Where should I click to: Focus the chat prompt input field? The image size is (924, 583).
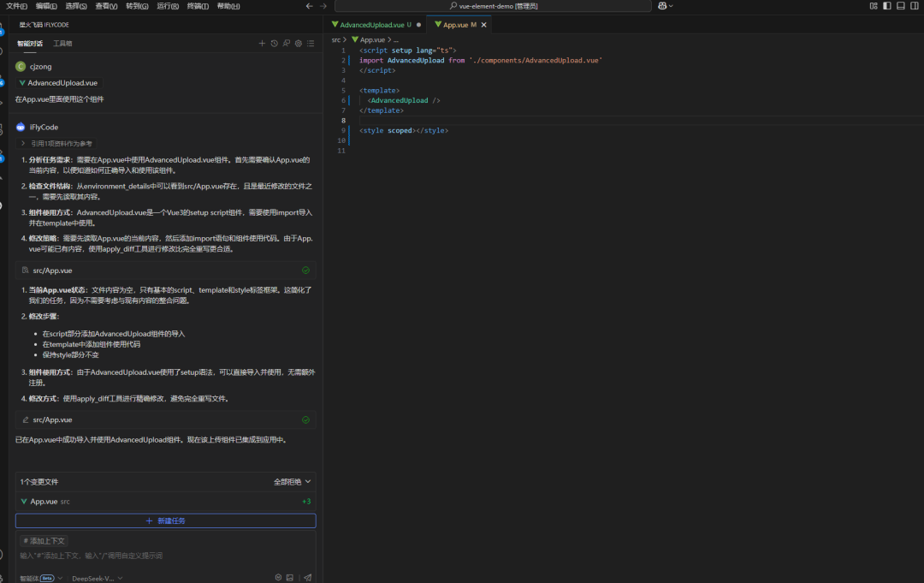(x=166, y=556)
